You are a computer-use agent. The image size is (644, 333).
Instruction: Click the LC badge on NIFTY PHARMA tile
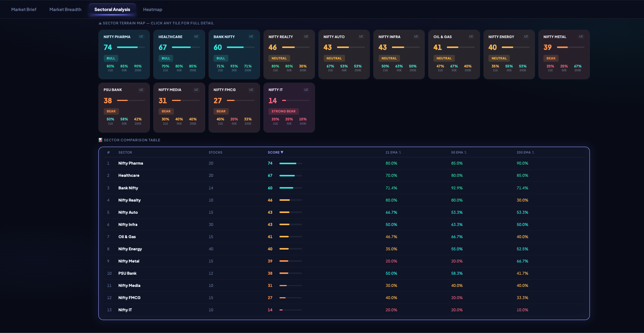click(141, 37)
